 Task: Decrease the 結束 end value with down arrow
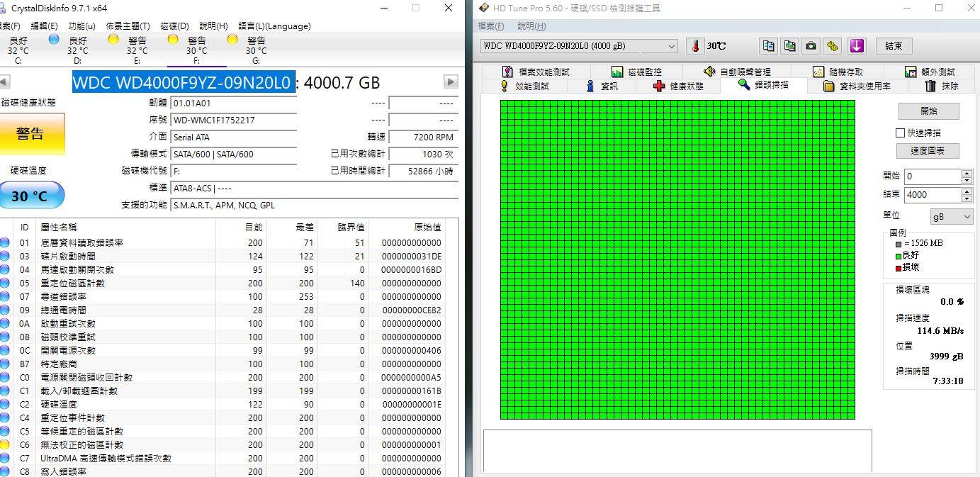pos(967,198)
